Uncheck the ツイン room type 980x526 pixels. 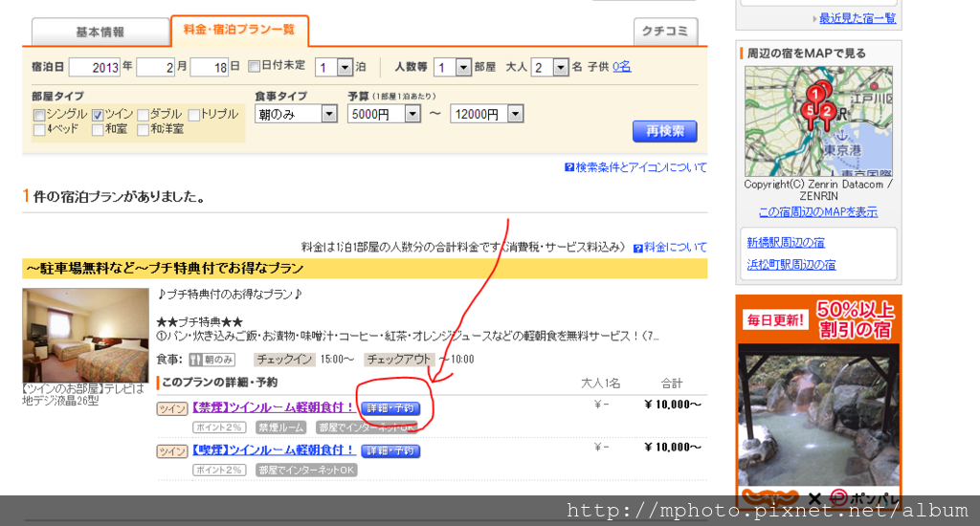pyautogui.click(x=98, y=115)
